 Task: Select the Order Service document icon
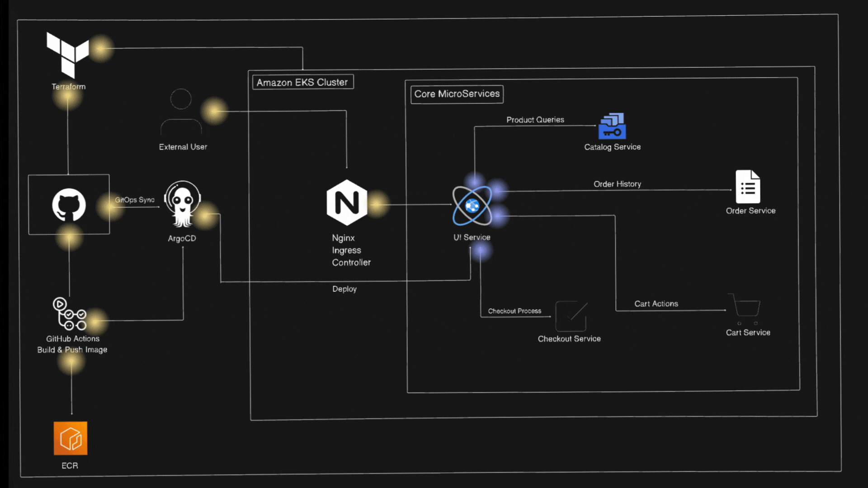click(x=748, y=187)
